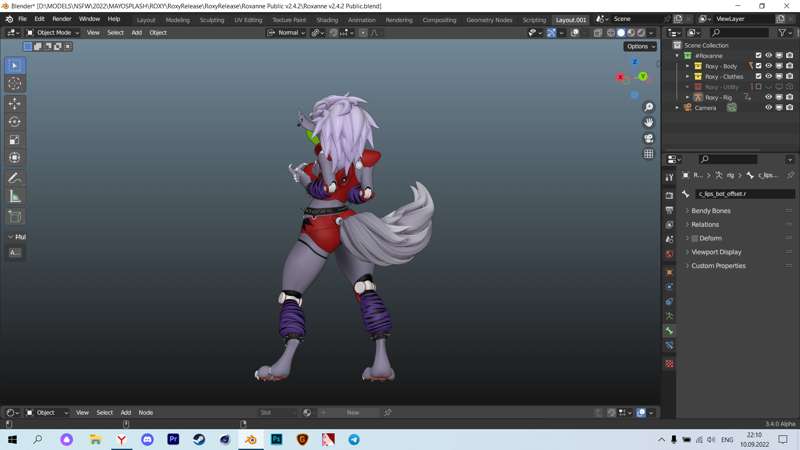Switch to the Shading workspace tab
This screenshot has width=800, height=450.
click(x=327, y=20)
